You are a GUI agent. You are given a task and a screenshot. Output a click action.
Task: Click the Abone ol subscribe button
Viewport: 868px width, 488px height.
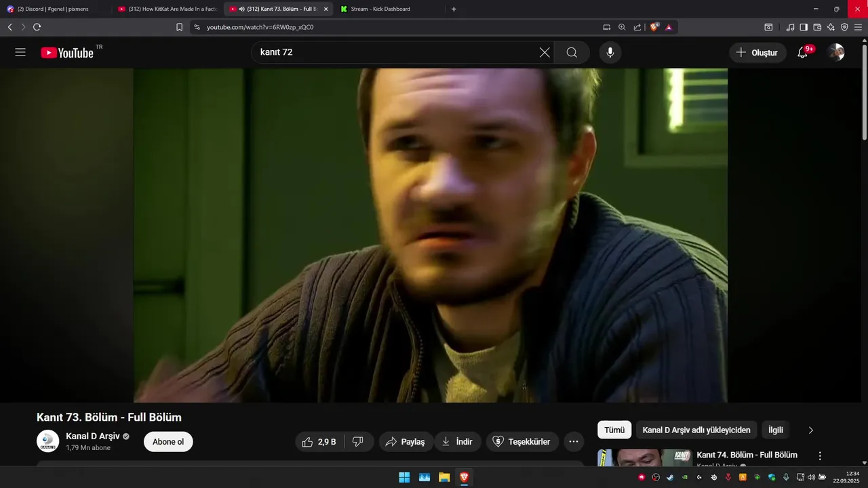click(168, 442)
